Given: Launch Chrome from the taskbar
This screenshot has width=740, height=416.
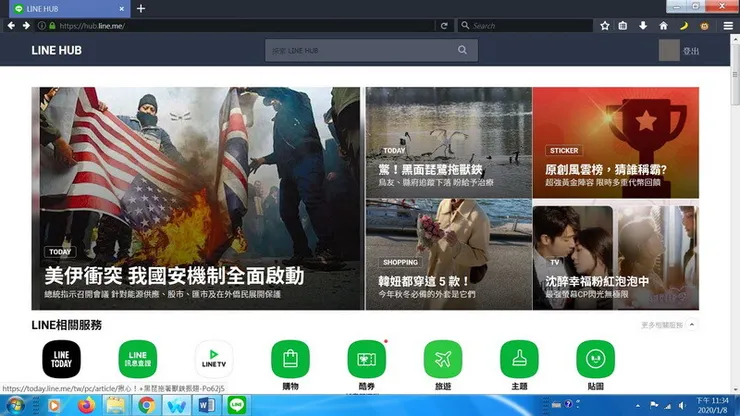Looking at the screenshot, I should point(146,405).
